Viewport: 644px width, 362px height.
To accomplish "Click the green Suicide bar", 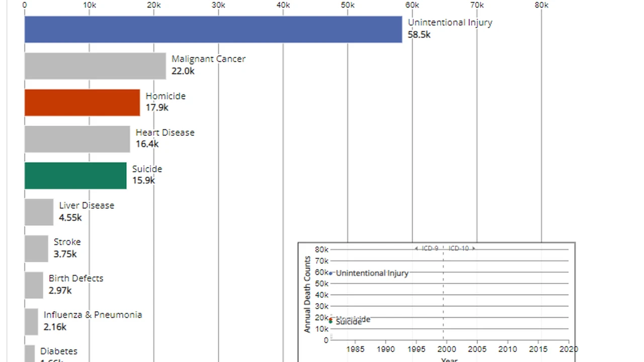I will [x=75, y=175].
